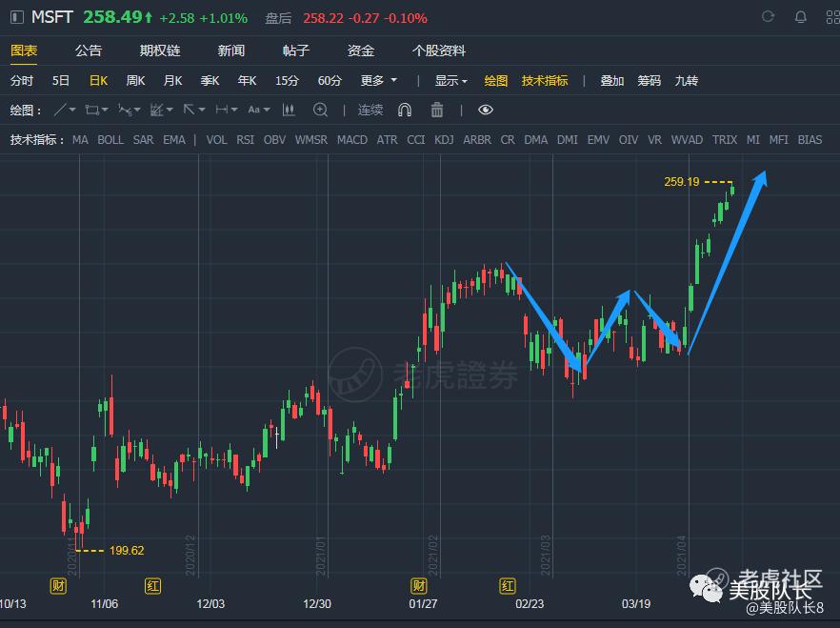
Task: Select the 5日 five-day timeframe
Action: (x=61, y=81)
